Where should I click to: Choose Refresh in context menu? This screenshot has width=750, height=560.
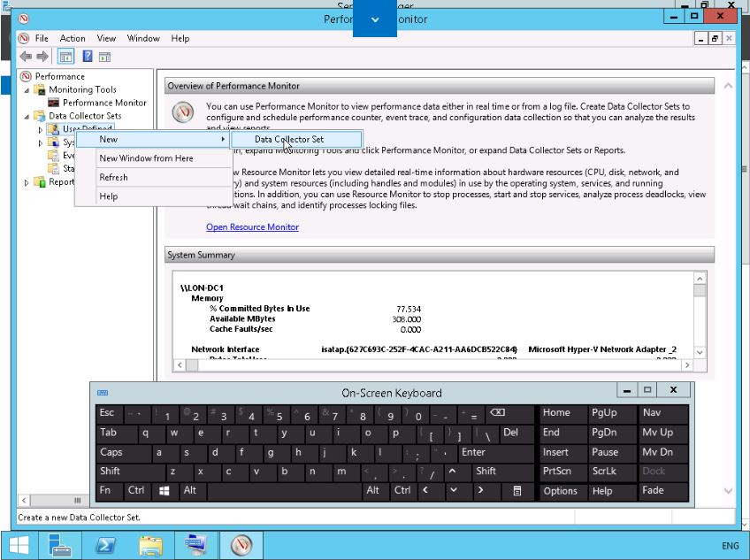tap(153, 178)
